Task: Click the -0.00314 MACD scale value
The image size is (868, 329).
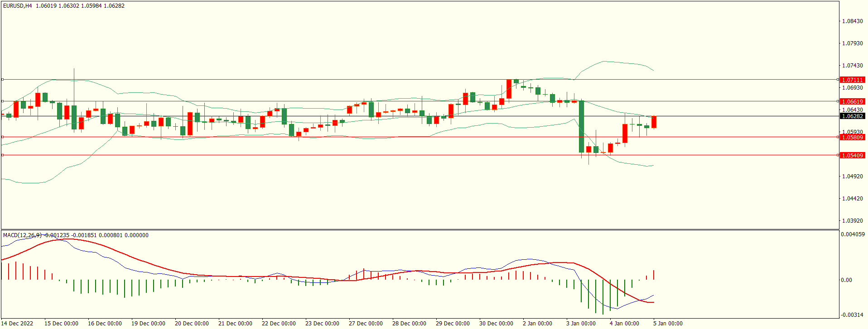Action: [x=852, y=315]
